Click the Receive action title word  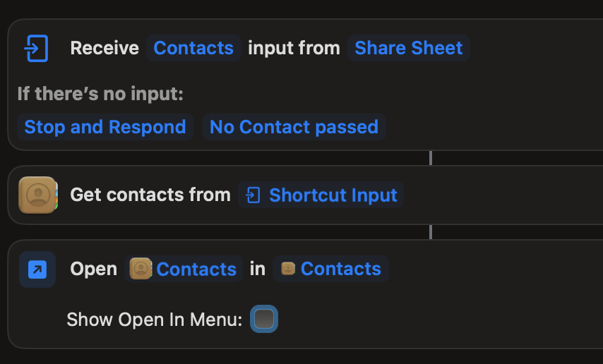pyautogui.click(x=105, y=48)
